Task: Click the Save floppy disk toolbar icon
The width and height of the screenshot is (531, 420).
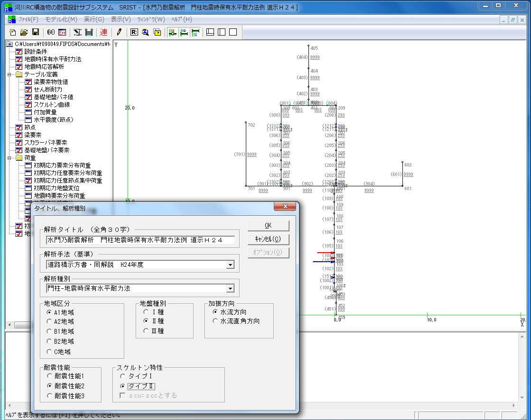Action: pyautogui.click(x=36, y=32)
